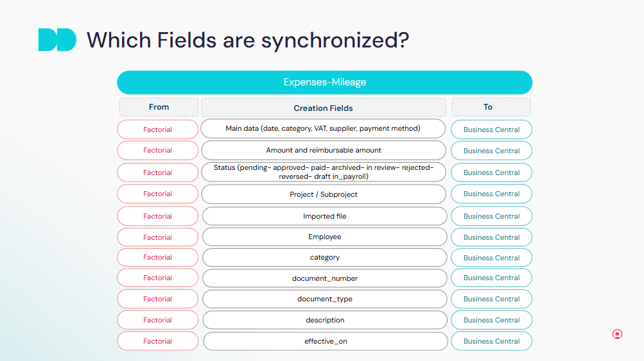Select the effective_on field
Viewport: 644px width, 361px height.
326,341
